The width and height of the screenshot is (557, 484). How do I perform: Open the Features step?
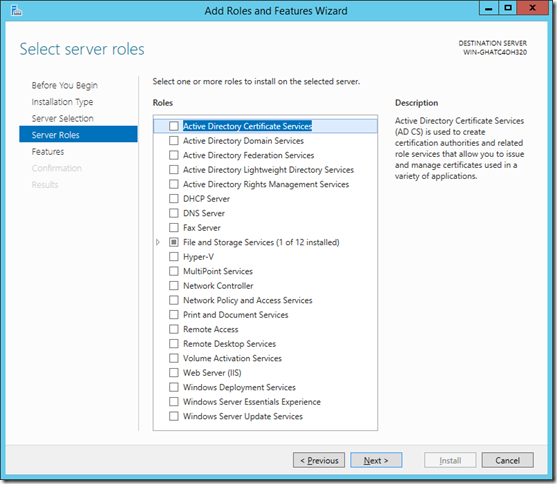tap(48, 152)
